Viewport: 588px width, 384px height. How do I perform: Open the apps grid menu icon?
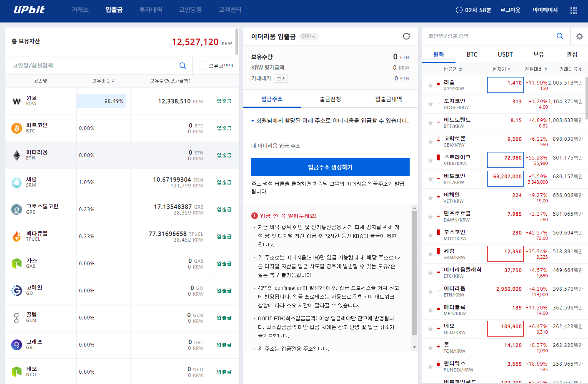574,10
